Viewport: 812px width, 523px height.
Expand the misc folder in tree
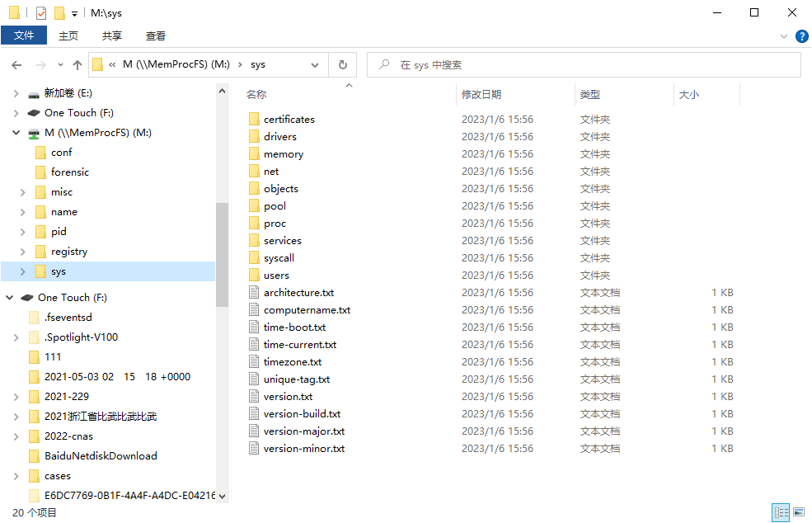(x=22, y=192)
